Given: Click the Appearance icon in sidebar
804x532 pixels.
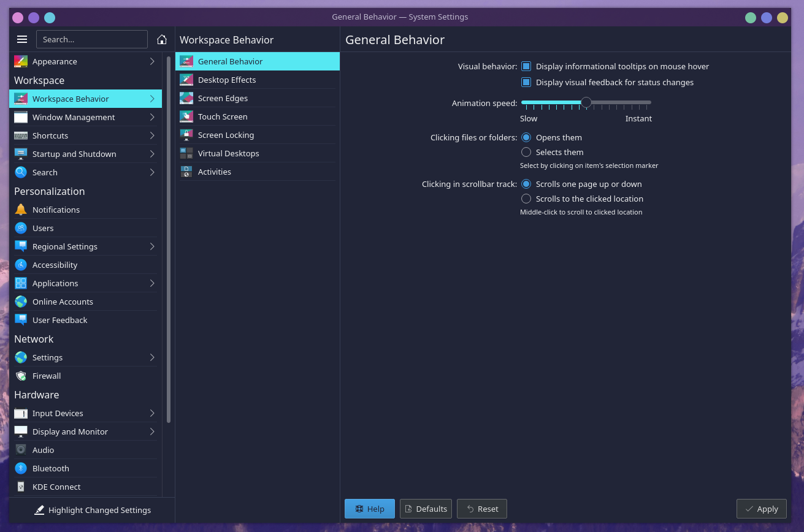Looking at the screenshot, I should [x=21, y=61].
